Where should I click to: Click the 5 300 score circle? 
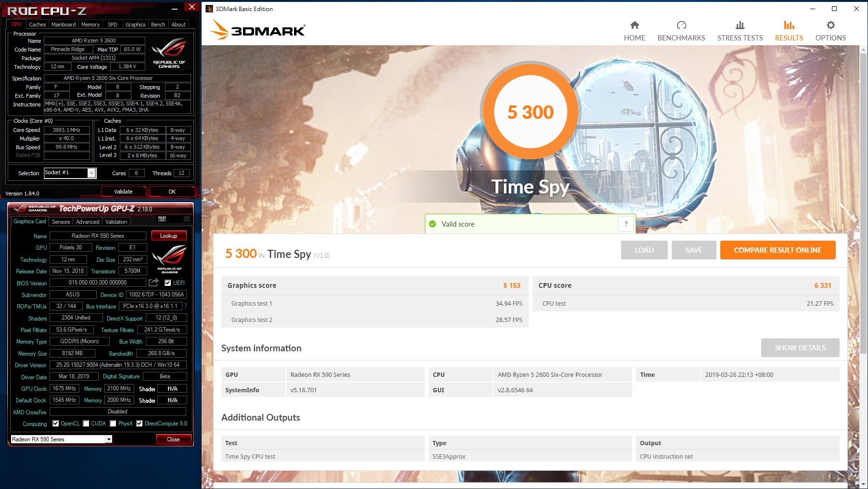pyautogui.click(x=531, y=112)
